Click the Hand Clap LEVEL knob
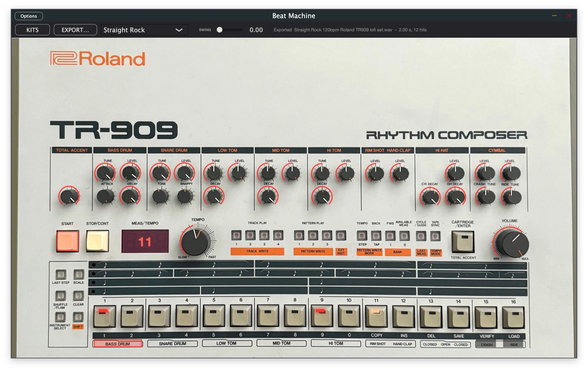This screenshot has width=588, height=371. [x=400, y=173]
